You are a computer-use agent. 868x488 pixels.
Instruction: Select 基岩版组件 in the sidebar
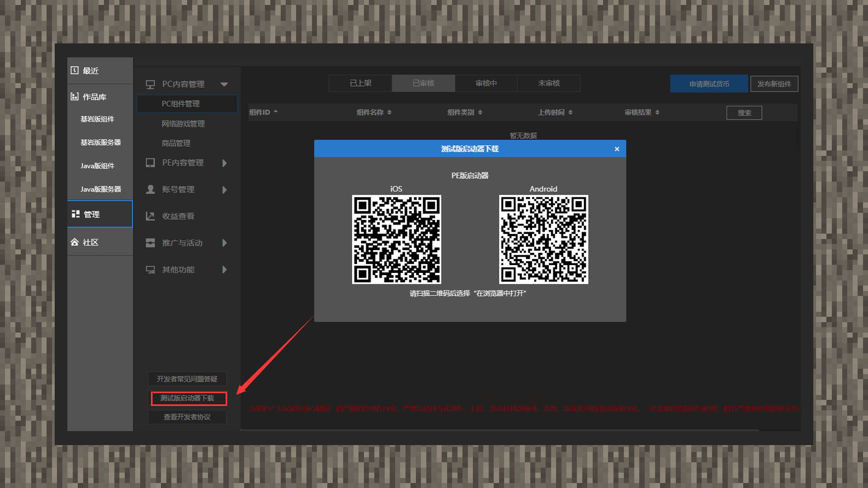click(97, 119)
